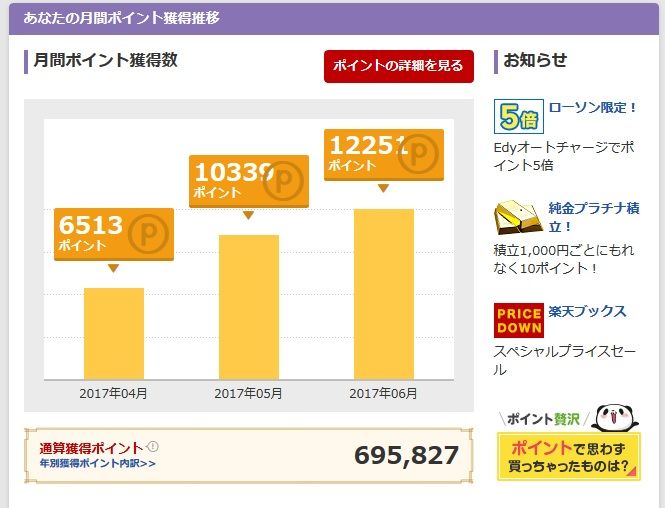Click the 5倍 campaign icon
This screenshot has width=665, height=508.
(519, 116)
